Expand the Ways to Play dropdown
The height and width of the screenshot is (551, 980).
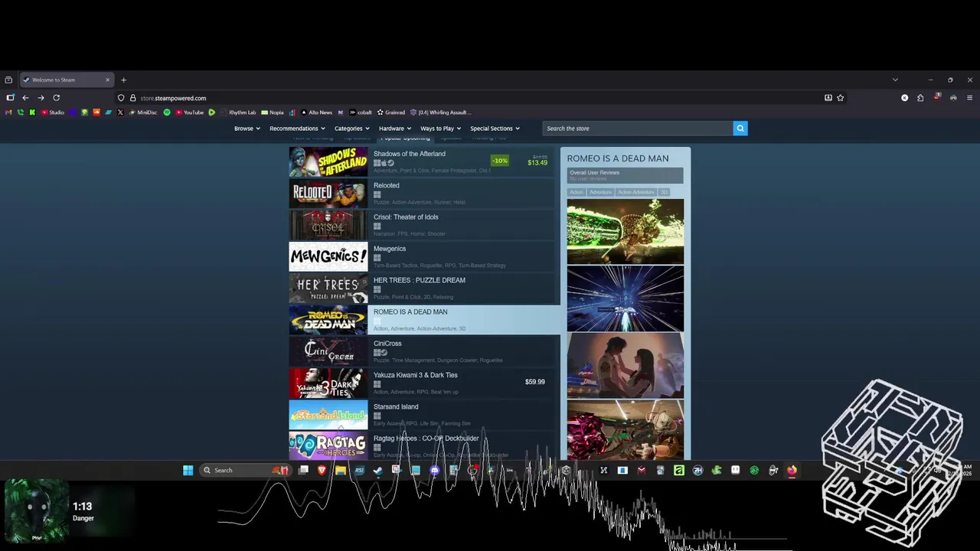[441, 129]
